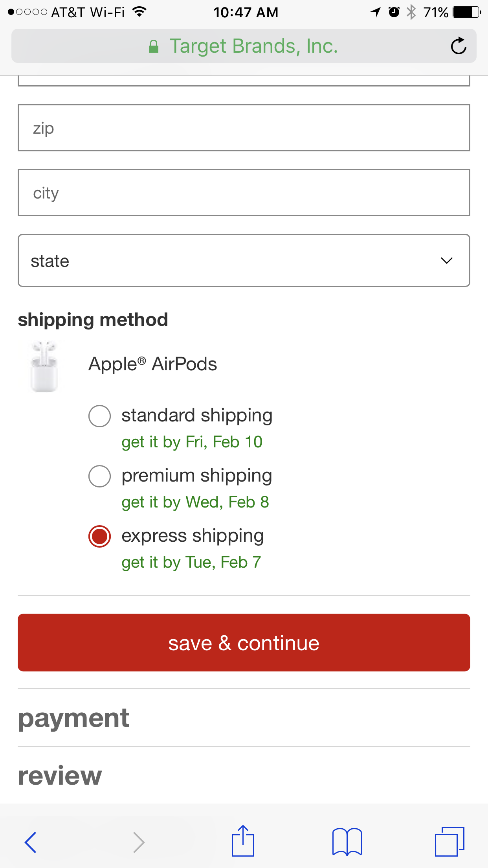Open the Safari share sheet icon

pyautogui.click(x=243, y=841)
